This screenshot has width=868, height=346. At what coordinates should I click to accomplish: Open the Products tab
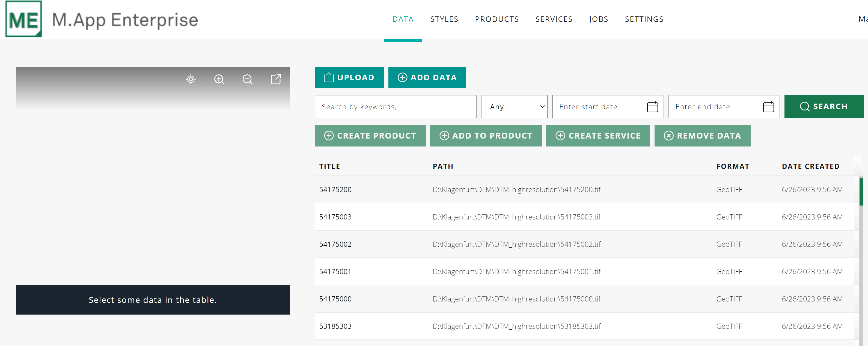pos(497,19)
